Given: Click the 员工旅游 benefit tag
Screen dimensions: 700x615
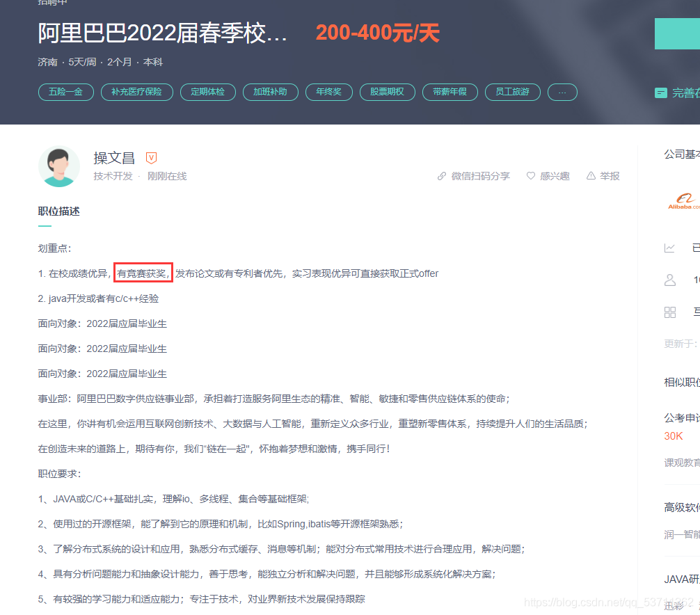Looking at the screenshot, I should (513, 92).
